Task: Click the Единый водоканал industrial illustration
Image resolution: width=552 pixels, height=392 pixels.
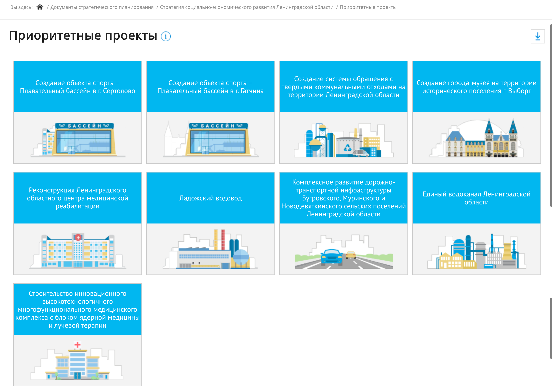Action: tap(477, 251)
